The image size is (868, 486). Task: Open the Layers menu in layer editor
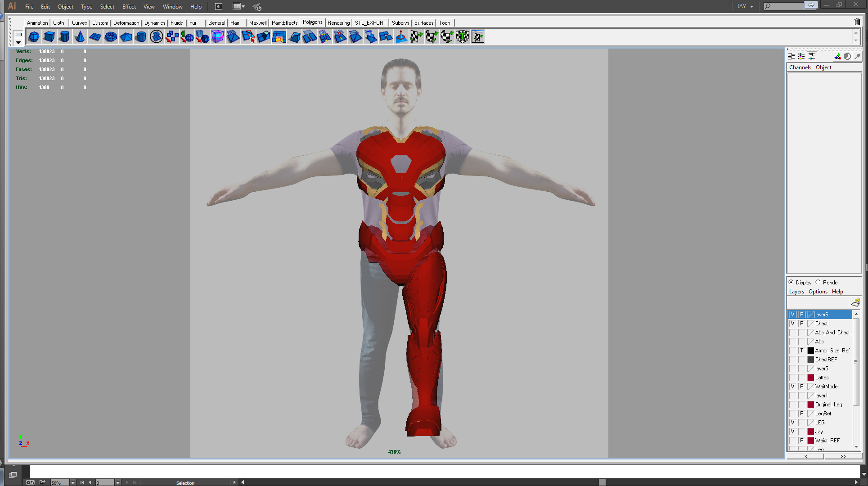coord(796,291)
